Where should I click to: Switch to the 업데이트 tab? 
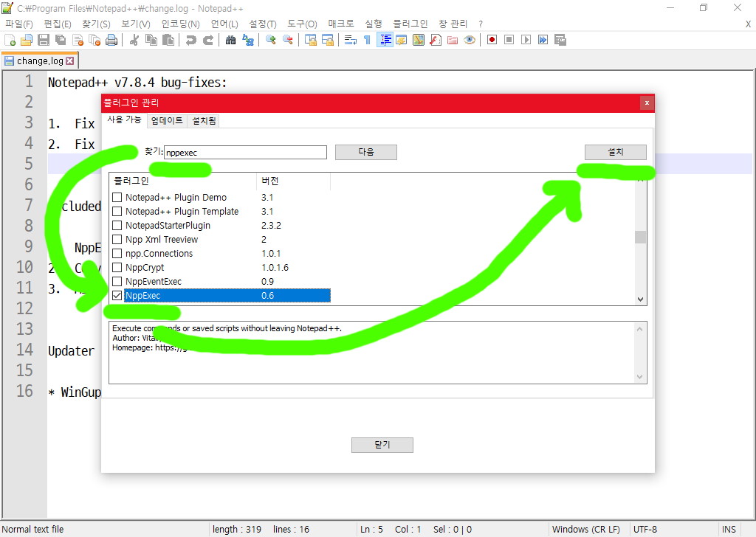coord(167,120)
